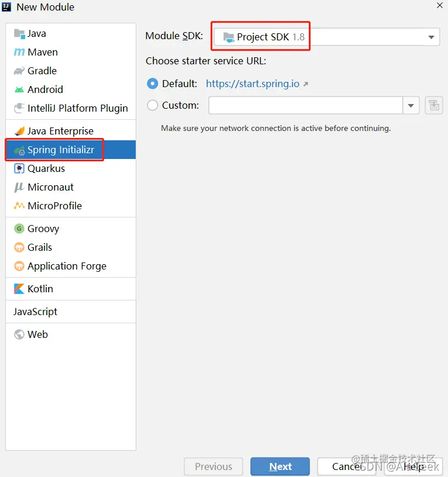448x477 pixels.
Task: Click the Help button
Action: pyautogui.click(x=413, y=466)
